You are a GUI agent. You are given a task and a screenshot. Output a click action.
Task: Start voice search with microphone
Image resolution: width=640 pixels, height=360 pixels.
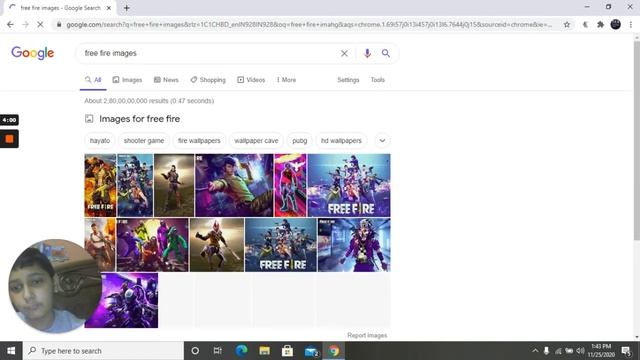coord(367,53)
